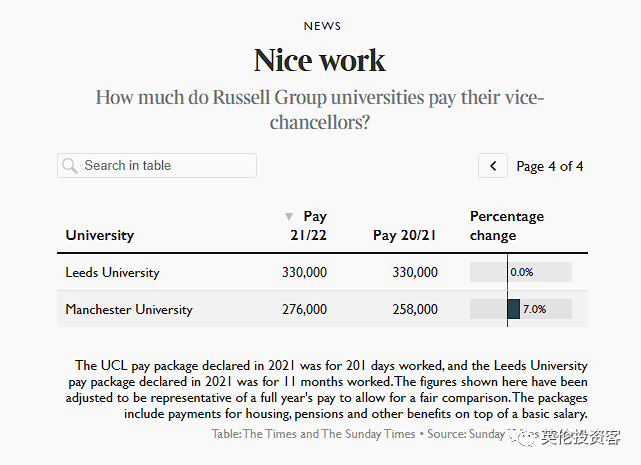Click Manchester's dark 7.0% change bar
Viewport: 641px width, 465px height.
514,309
